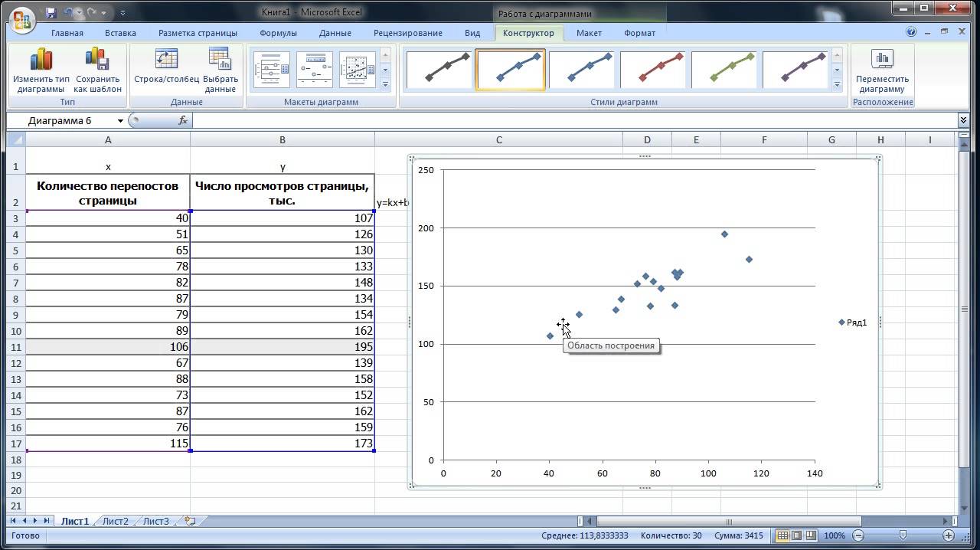Click the Сумма: 3415 status entry
Image resolution: width=980 pixels, height=550 pixels.
[739, 535]
